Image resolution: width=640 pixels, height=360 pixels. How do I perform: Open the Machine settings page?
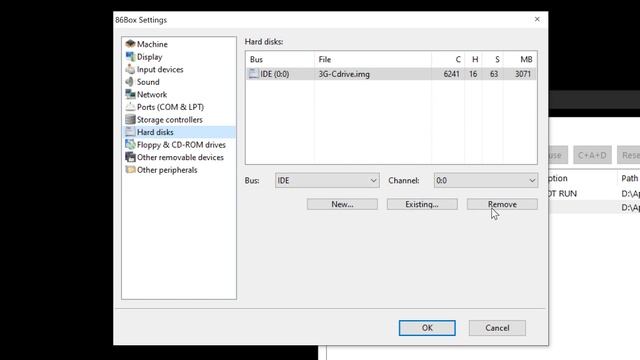coord(152,44)
